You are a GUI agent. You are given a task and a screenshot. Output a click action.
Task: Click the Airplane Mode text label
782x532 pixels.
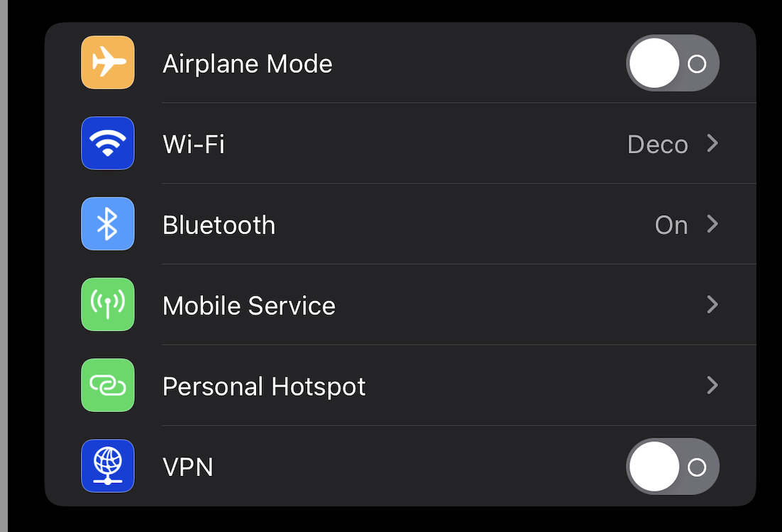point(248,64)
